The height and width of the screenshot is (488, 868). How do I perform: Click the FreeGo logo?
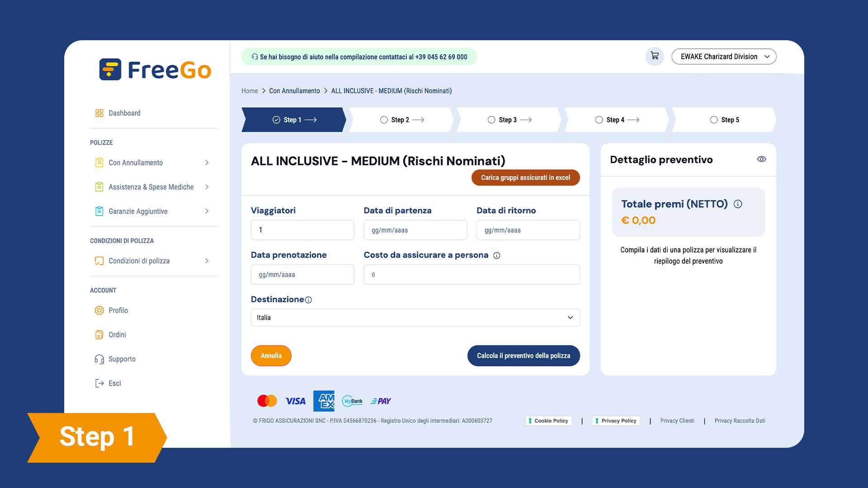click(x=155, y=70)
